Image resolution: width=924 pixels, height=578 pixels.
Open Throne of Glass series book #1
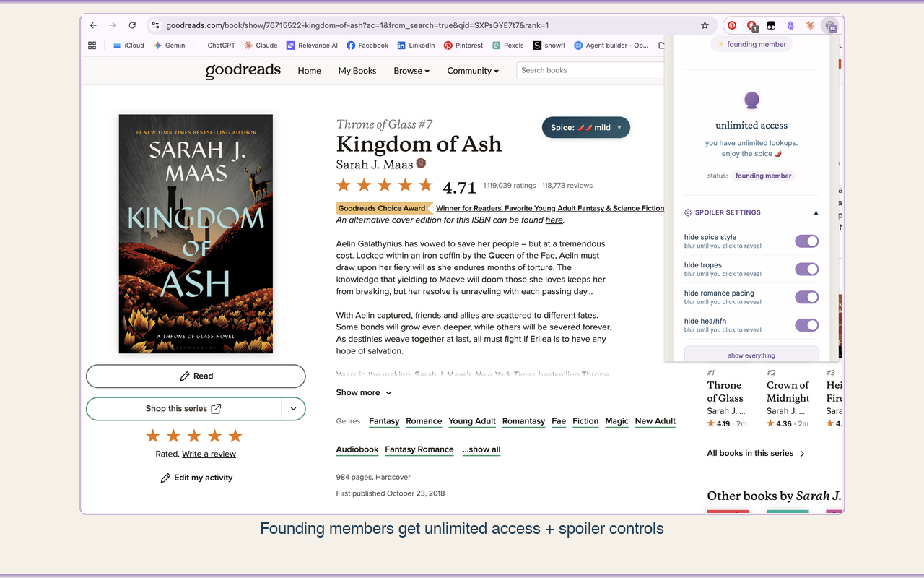click(x=725, y=392)
